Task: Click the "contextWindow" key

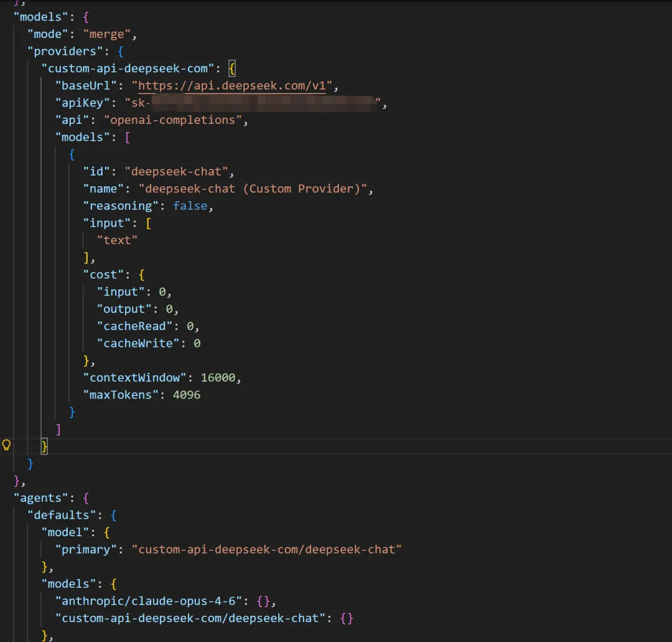Action: 134,378
